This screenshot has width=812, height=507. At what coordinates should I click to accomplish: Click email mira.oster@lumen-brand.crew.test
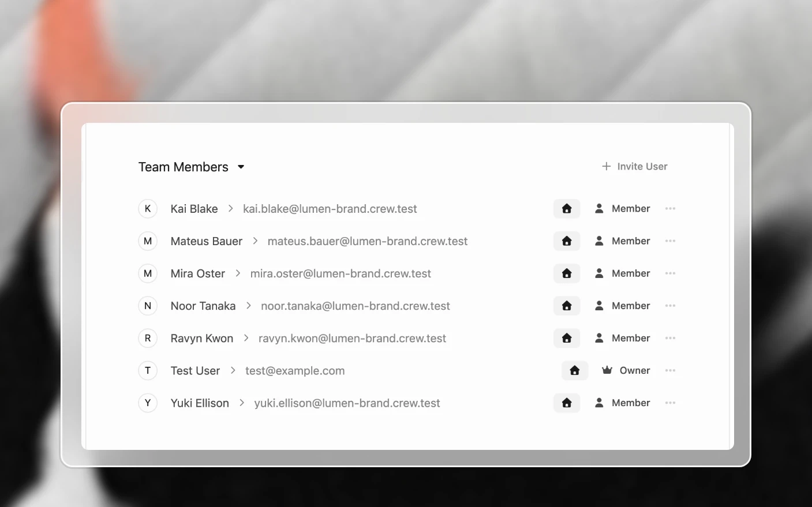pyautogui.click(x=340, y=273)
